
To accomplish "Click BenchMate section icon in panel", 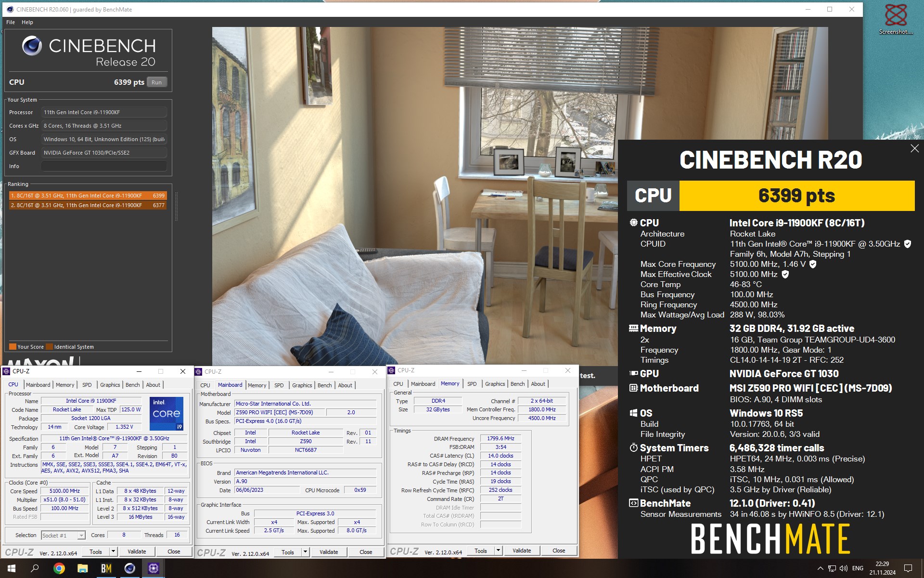I will click(x=633, y=503).
